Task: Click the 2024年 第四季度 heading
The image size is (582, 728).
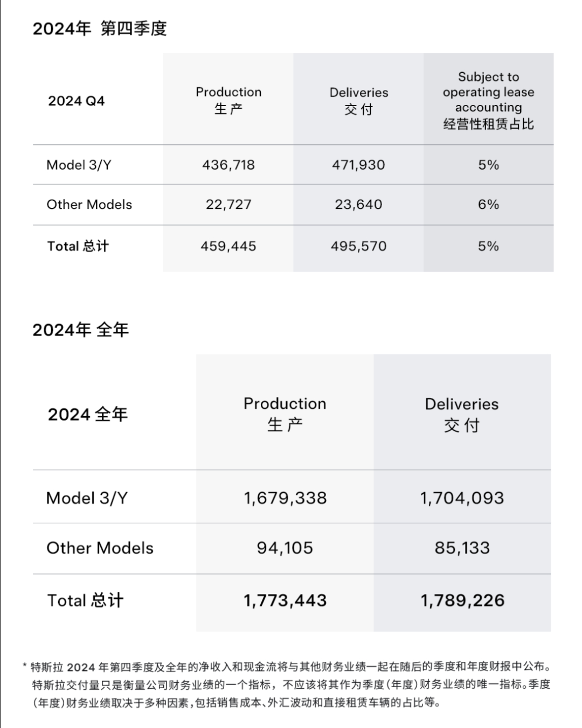Action: point(100,29)
